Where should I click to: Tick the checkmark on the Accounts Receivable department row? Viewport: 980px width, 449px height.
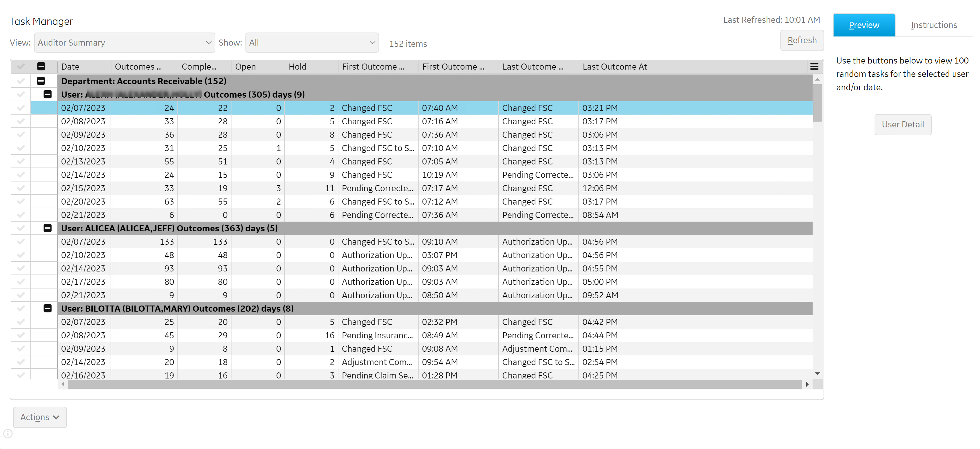21,81
